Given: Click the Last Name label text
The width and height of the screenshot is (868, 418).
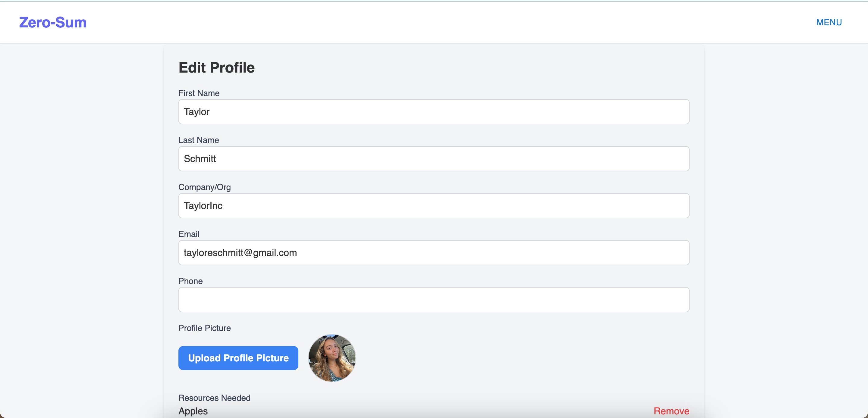Looking at the screenshot, I should [199, 140].
